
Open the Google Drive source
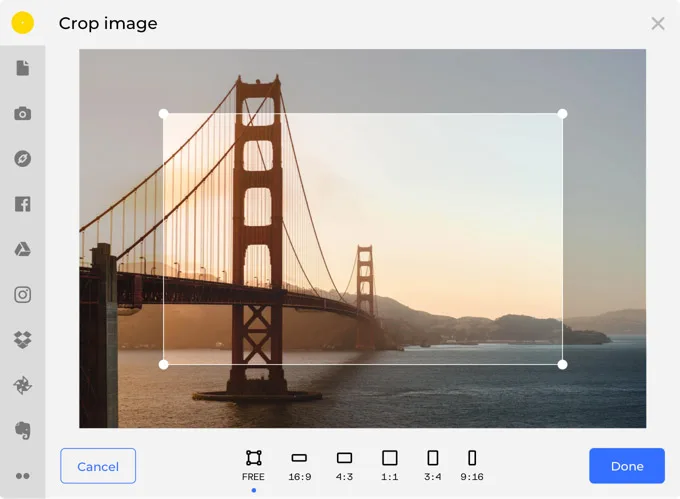[22, 249]
